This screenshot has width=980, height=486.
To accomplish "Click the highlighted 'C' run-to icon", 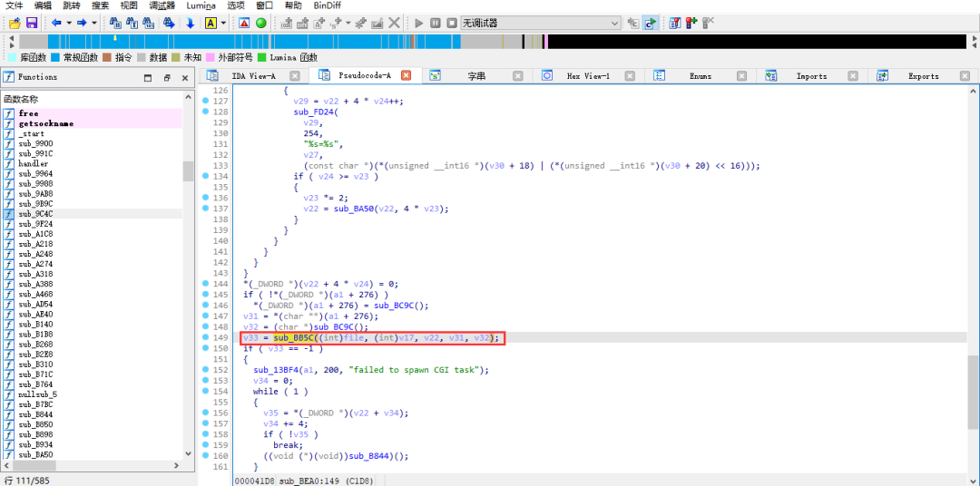I will point(650,23).
